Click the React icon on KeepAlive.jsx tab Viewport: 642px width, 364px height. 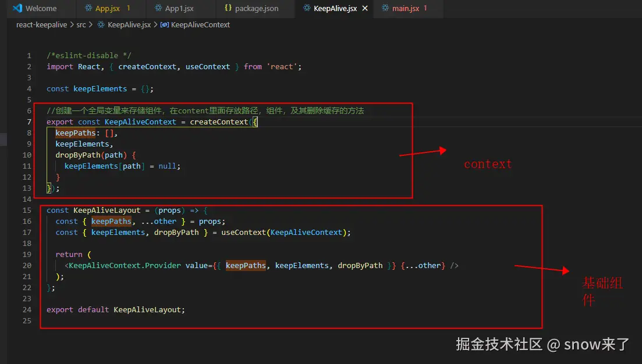[307, 8]
